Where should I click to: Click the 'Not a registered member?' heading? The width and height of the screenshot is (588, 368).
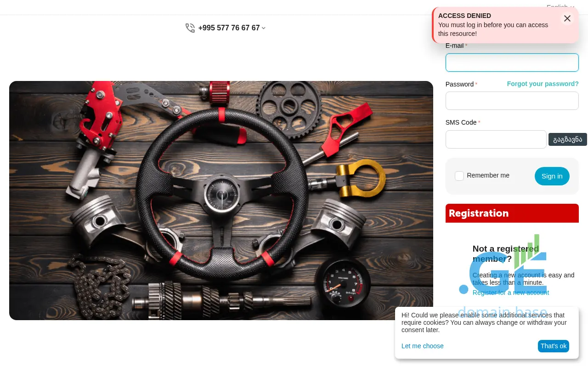[505, 253]
